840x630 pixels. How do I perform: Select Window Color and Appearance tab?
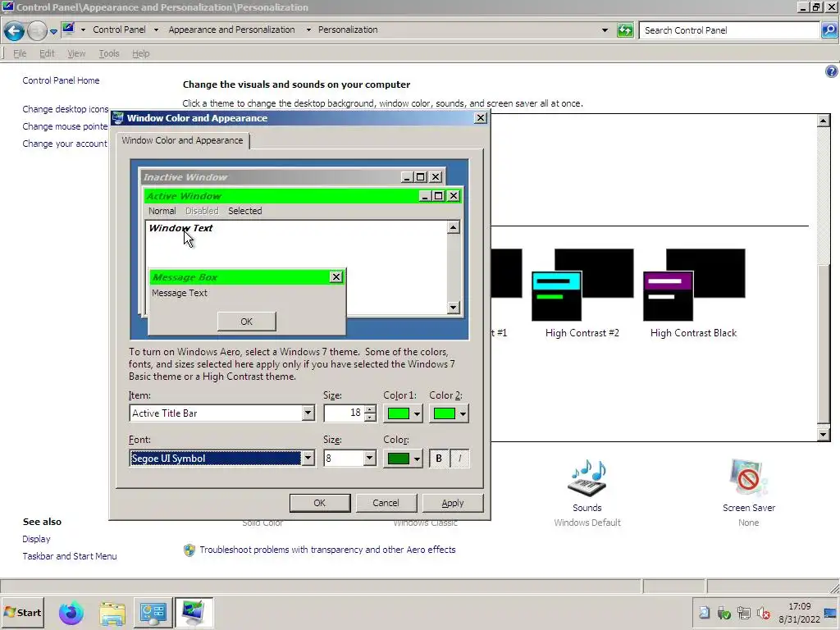click(182, 140)
